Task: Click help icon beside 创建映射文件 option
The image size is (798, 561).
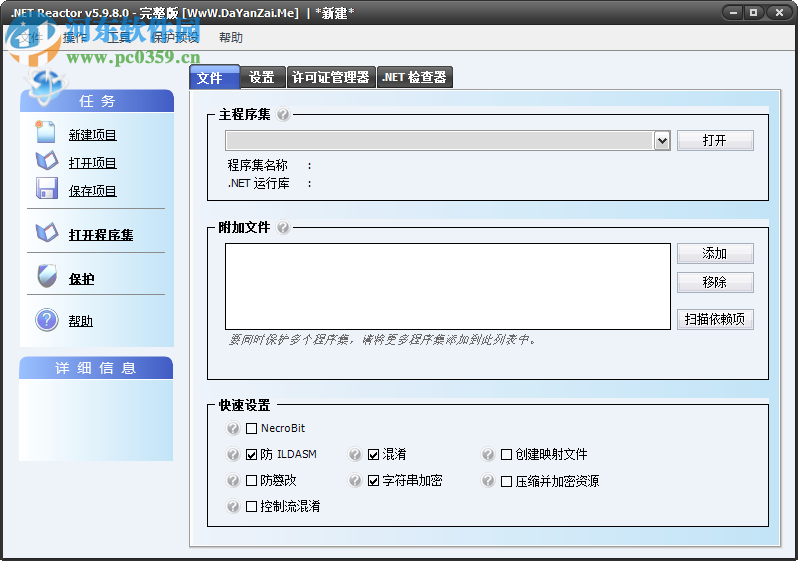Action: pos(488,454)
